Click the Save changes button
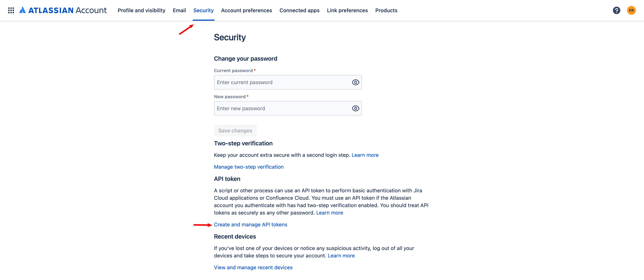This screenshot has height=280, width=644. pyautogui.click(x=235, y=131)
